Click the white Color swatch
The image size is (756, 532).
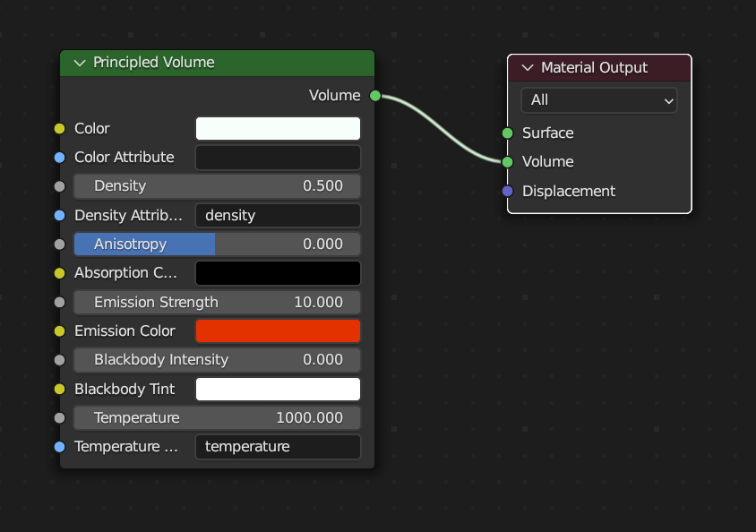pyautogui.click(x=278, y=129)
